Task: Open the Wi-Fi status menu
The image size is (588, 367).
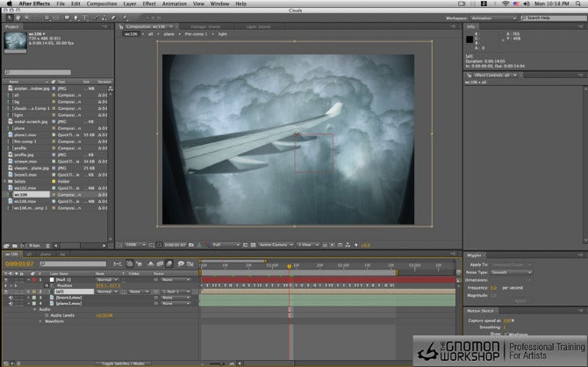Action: (x=506, y=4)
